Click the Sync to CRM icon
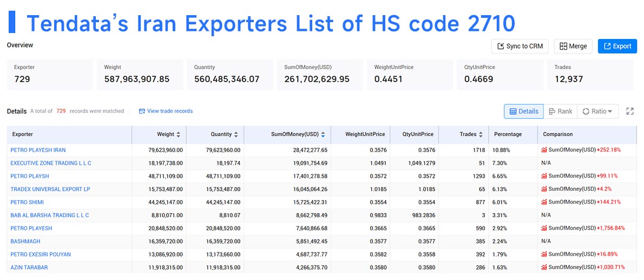The image size is (644, 280). [501, 46]
